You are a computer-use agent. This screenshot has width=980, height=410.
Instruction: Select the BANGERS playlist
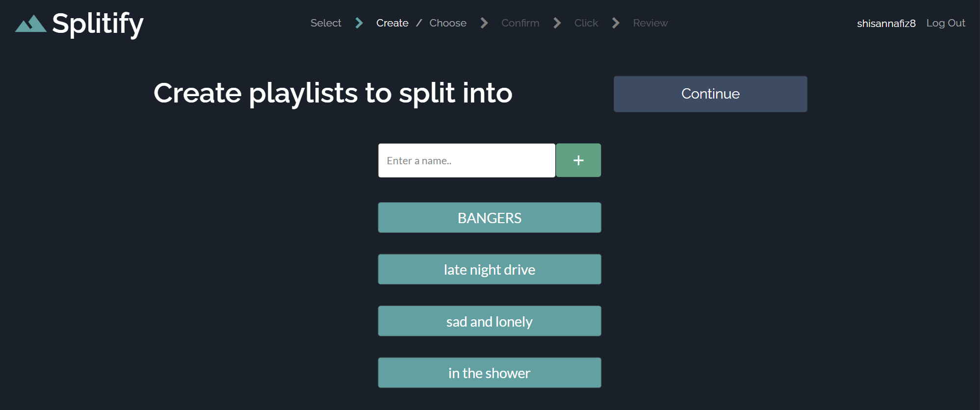coord(489,217)
